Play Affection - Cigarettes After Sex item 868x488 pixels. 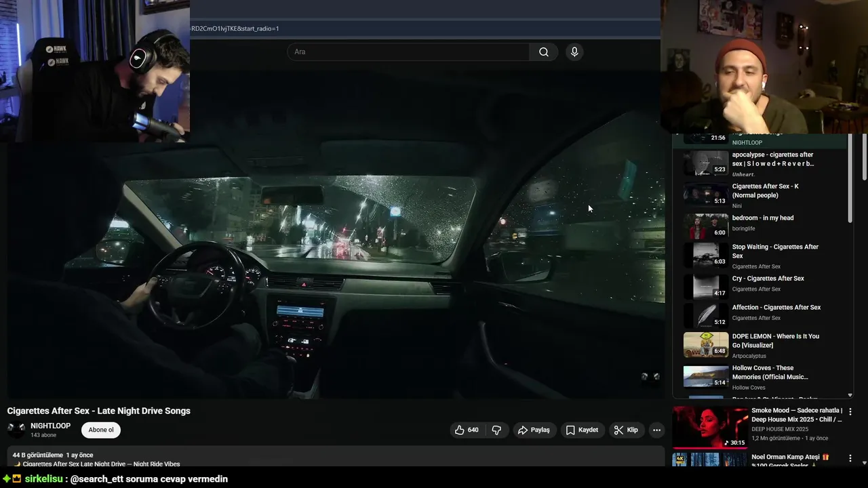[759, 316]
